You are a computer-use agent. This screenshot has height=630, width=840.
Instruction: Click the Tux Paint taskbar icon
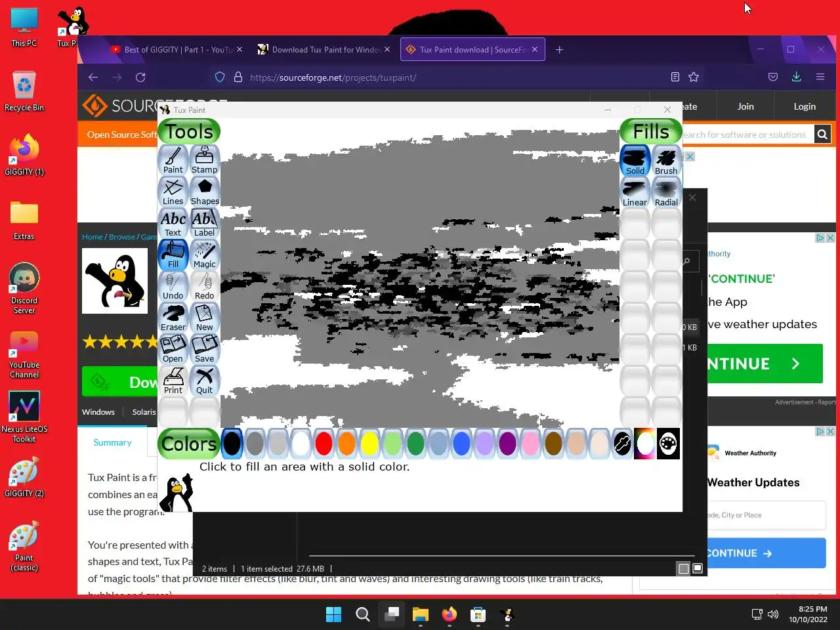pos(507,614)
